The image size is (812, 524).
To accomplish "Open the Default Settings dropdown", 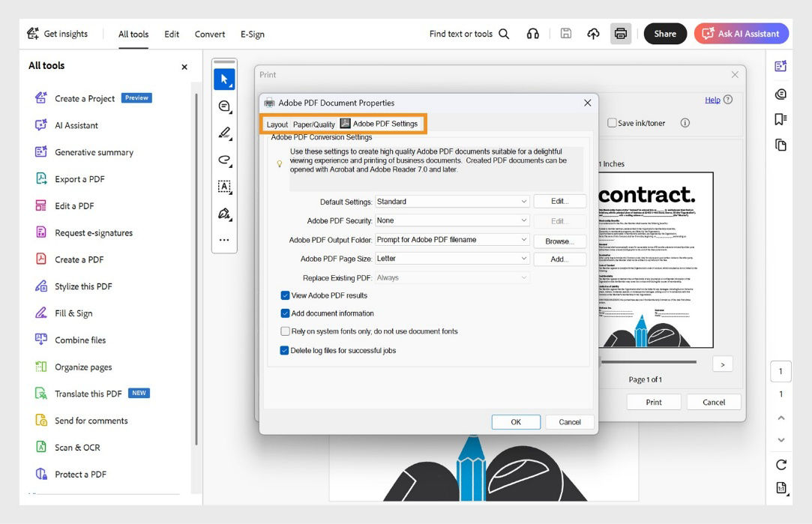I will tap(523, 202).
